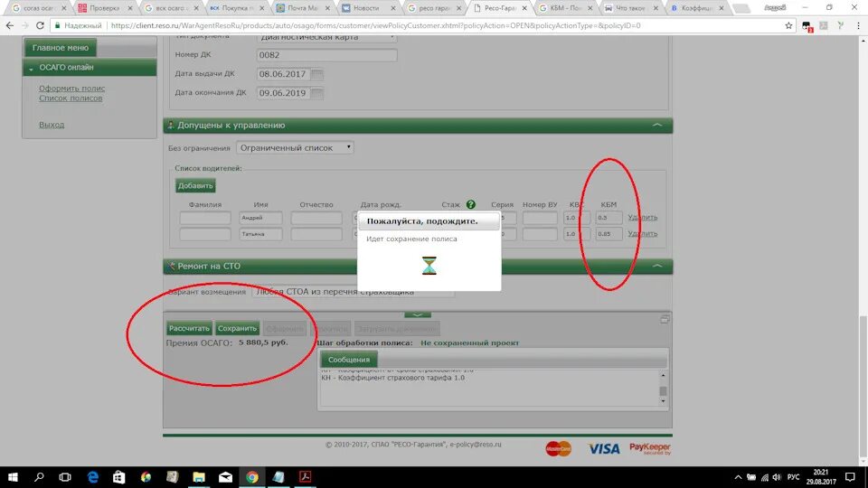Click the PayKeeper logo in the footer
The image size is (868, 488).
point(650,448)
